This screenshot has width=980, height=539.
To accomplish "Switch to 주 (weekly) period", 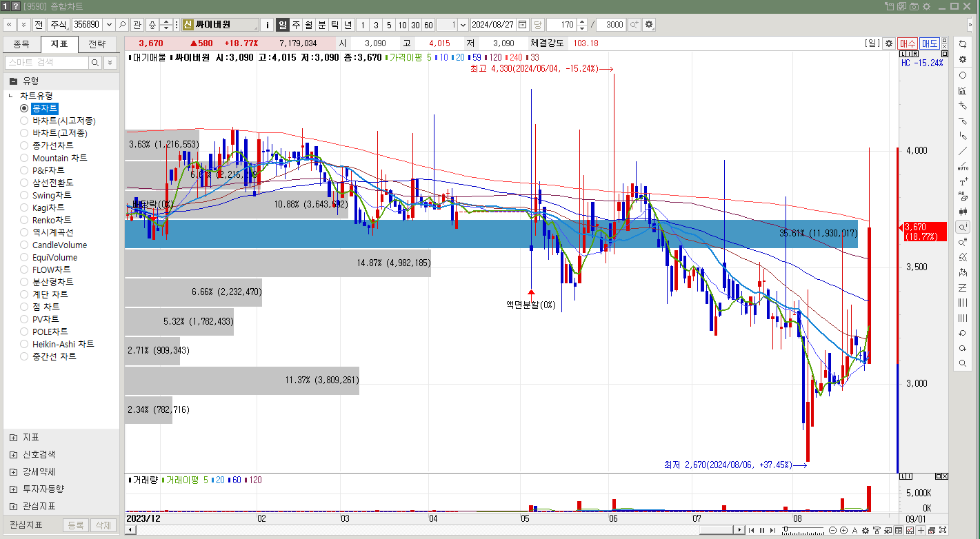I will 296,25.
